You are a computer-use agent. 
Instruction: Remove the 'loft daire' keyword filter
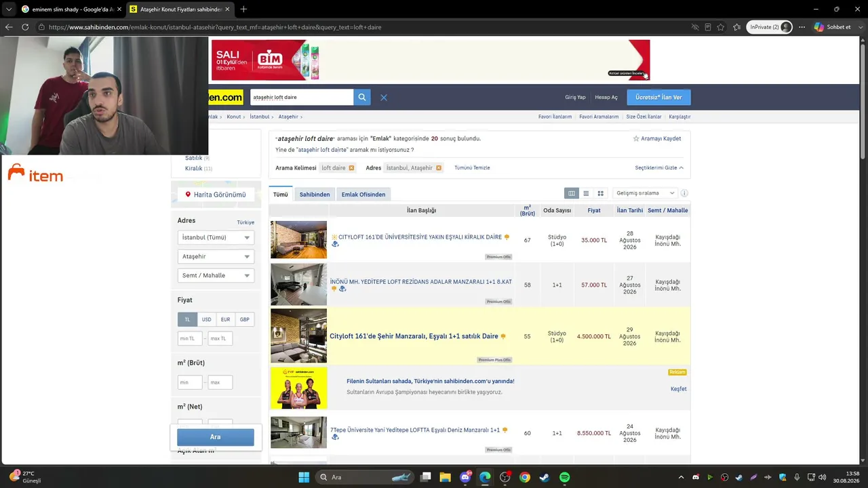pos(351,167)
